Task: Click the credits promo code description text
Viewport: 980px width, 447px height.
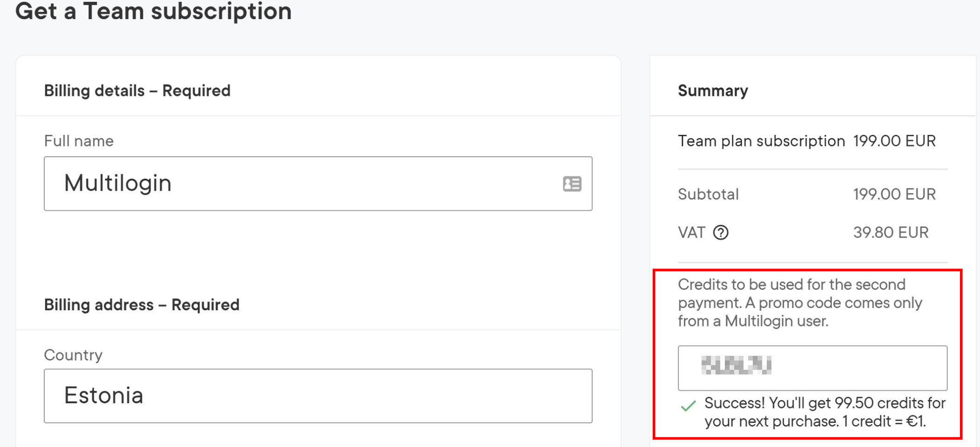Action: (x=800, y=303)
